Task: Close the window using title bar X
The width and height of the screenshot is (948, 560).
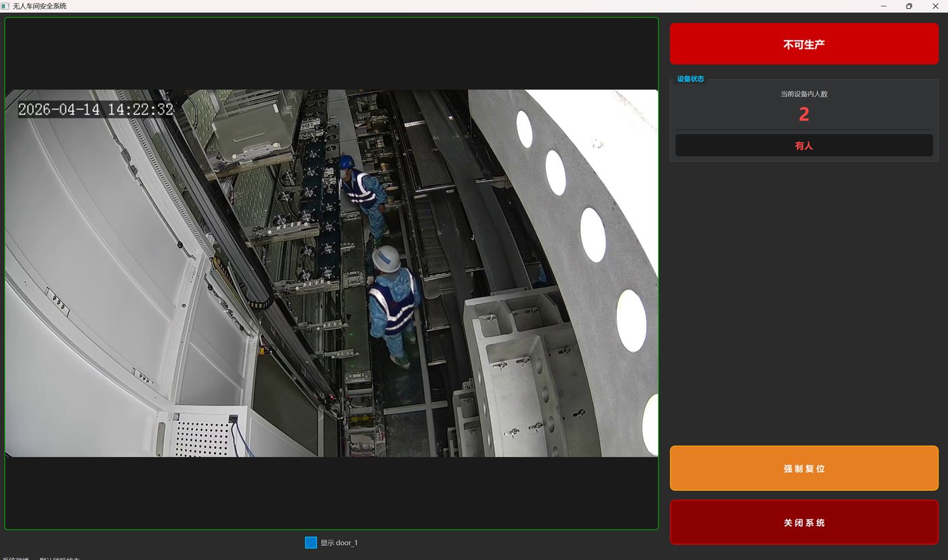Action: coord(935,6)
